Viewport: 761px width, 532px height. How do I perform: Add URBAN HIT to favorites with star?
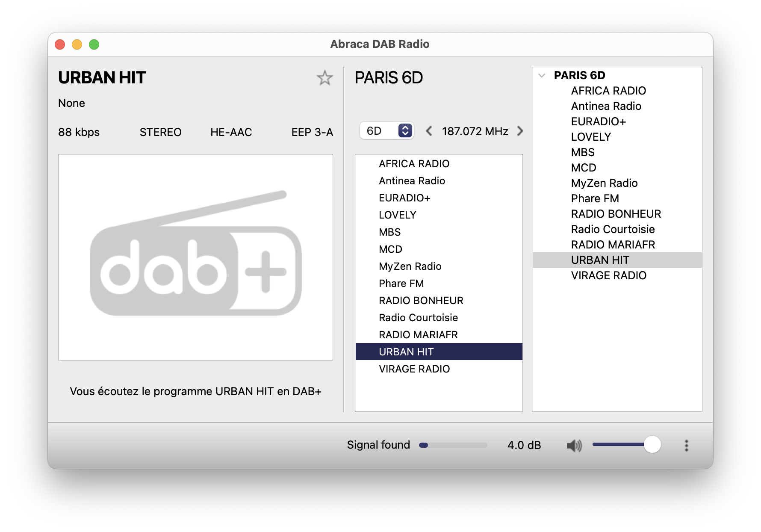324,78
